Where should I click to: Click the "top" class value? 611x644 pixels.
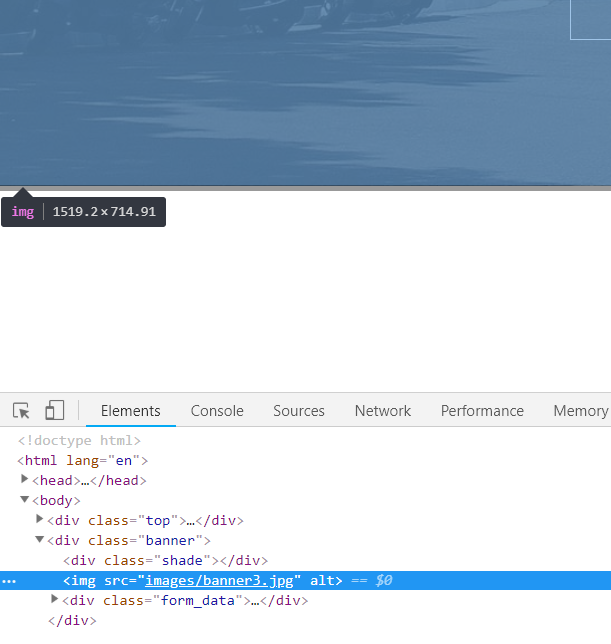click(158, 521)
